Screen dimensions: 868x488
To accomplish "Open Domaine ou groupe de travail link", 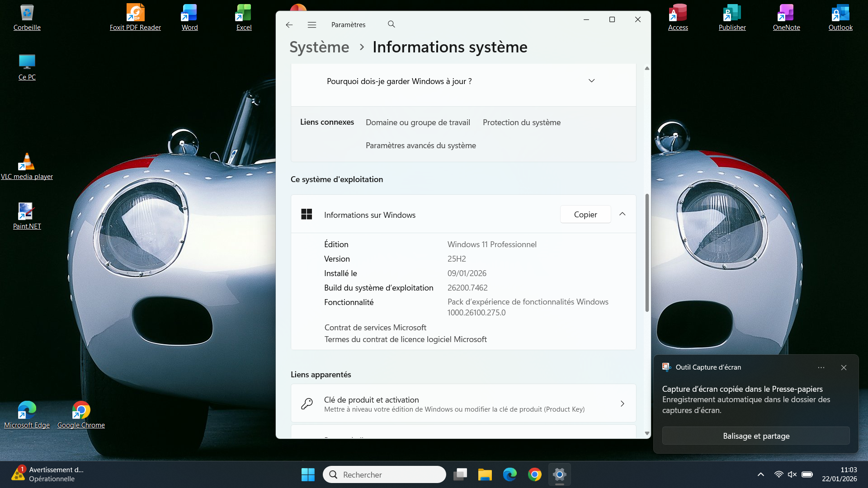I will pyautogui.click(x=418, y=122).
